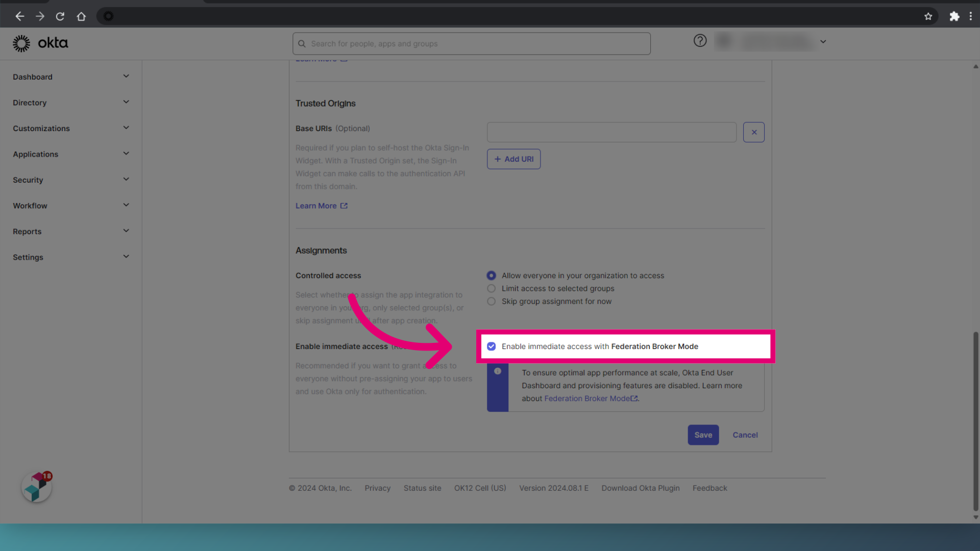Open the Feedback footer link
980x551 pixels.
[709, 488]
